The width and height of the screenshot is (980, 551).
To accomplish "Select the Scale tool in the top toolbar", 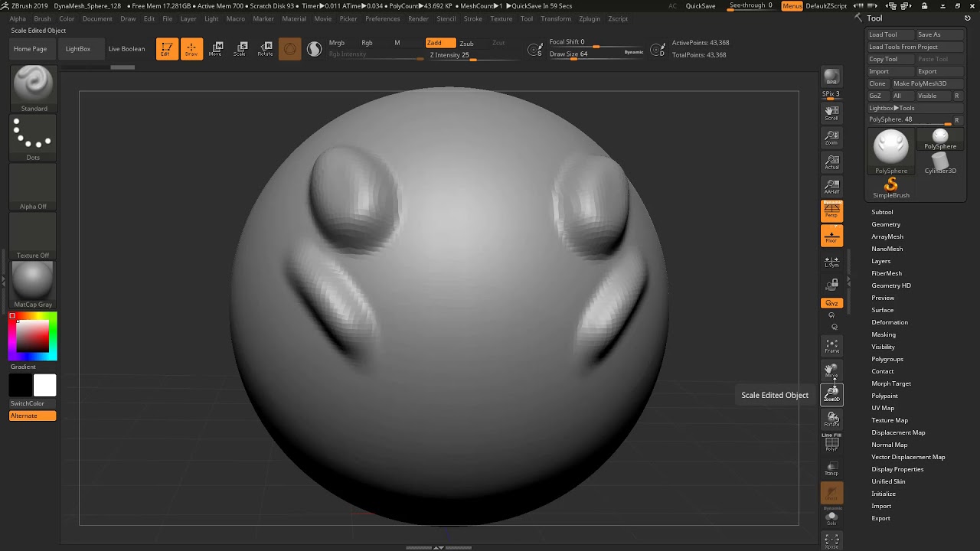I will [x=240, y=48].
